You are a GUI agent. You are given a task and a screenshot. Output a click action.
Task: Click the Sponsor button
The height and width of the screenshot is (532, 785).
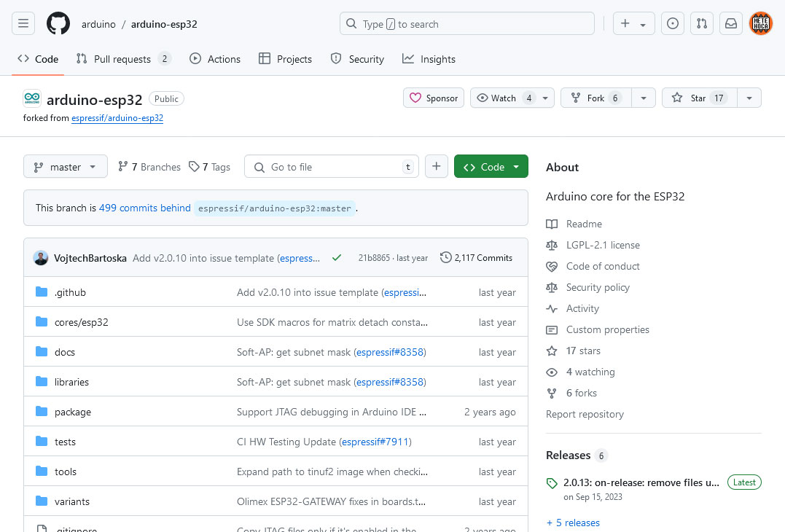pyautogui.click(x=434, y=98)
